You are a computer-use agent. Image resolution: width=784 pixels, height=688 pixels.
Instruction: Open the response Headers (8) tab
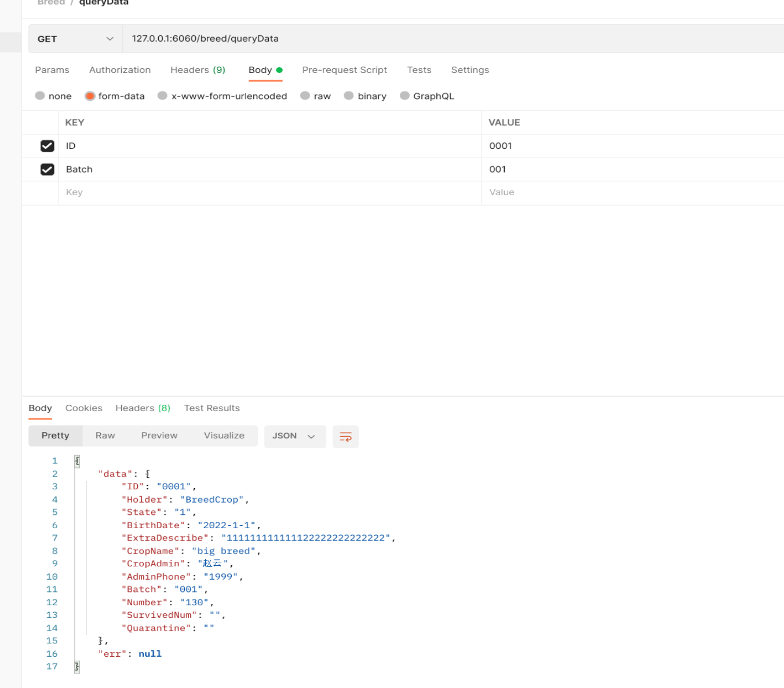143,408
